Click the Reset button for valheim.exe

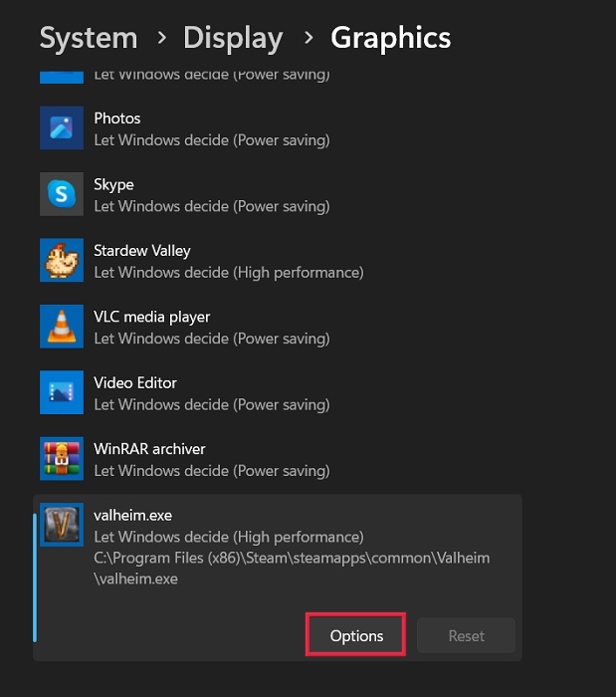pyautogui.click(x=466, y=635)
